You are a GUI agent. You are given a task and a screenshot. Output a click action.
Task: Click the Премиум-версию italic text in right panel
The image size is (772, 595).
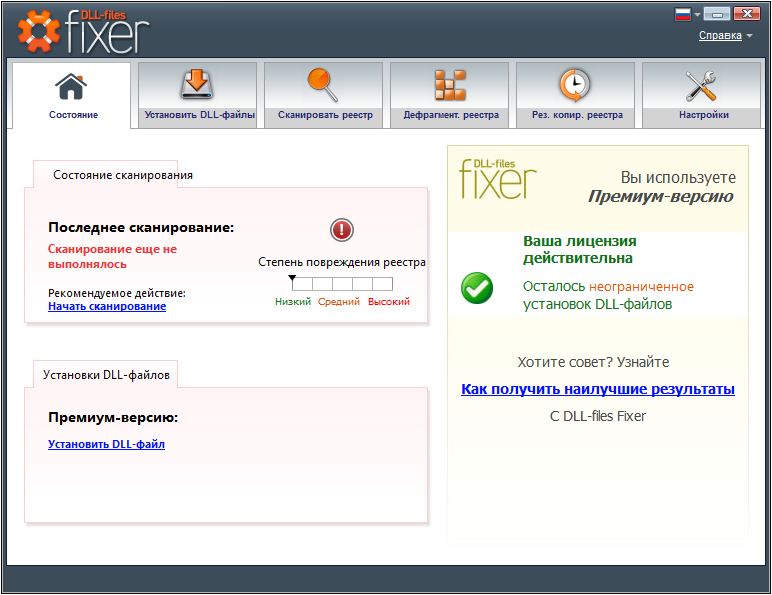pyautogui.click(x=661, y=197)
